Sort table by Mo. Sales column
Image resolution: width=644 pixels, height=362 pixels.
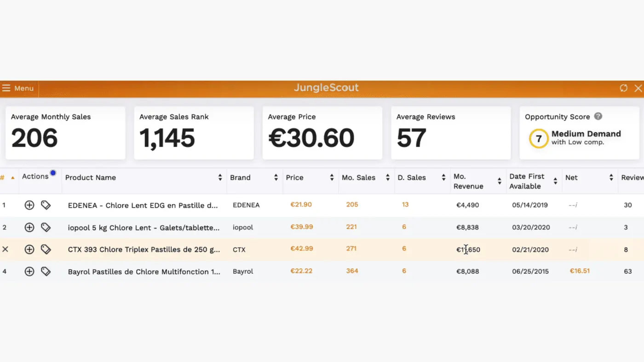388,177
